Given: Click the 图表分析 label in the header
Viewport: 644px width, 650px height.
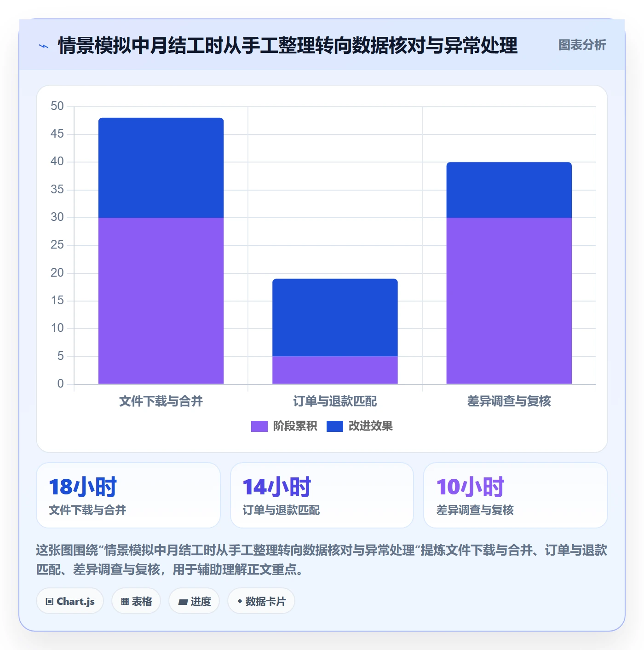Looking at the screenshot, I should point(582,45).
